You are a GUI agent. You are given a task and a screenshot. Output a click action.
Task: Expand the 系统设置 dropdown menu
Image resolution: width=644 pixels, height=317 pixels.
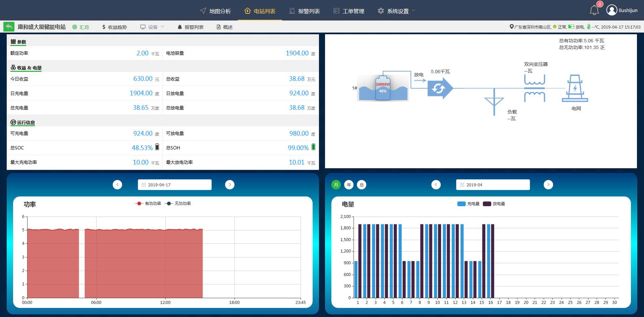pos(397,11)
